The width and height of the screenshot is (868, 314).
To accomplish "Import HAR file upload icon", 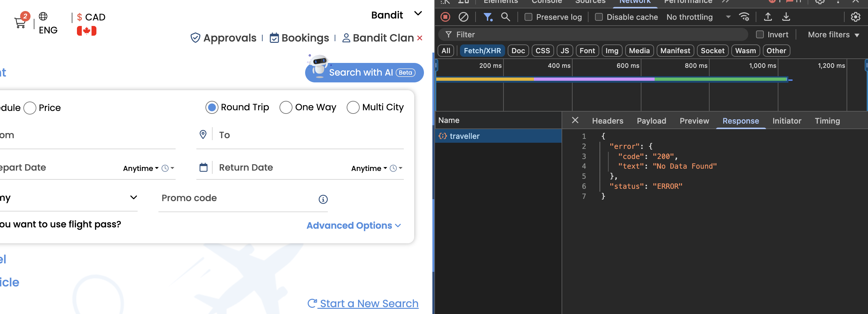I will [x=768, y=17].
